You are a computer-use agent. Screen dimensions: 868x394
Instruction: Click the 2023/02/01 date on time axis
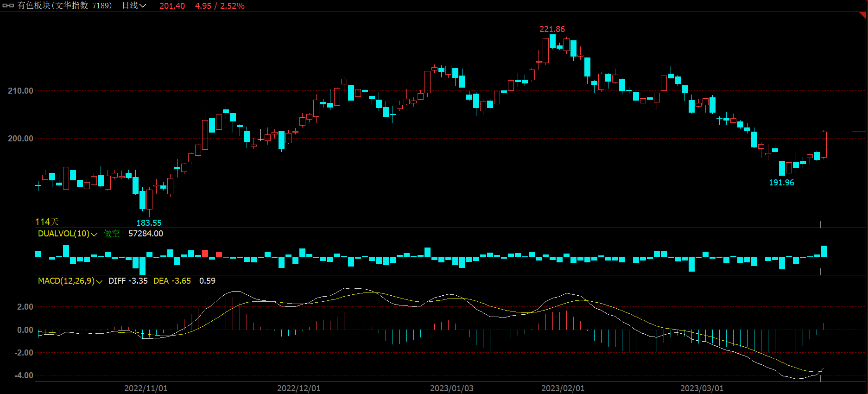point(563,388)
